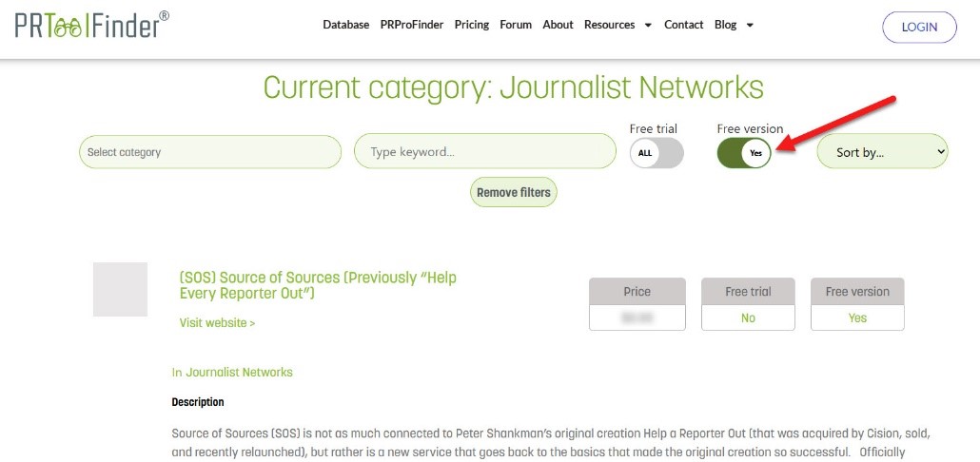Open the Pricing page

pyautogui.click(x=471, y=25)
